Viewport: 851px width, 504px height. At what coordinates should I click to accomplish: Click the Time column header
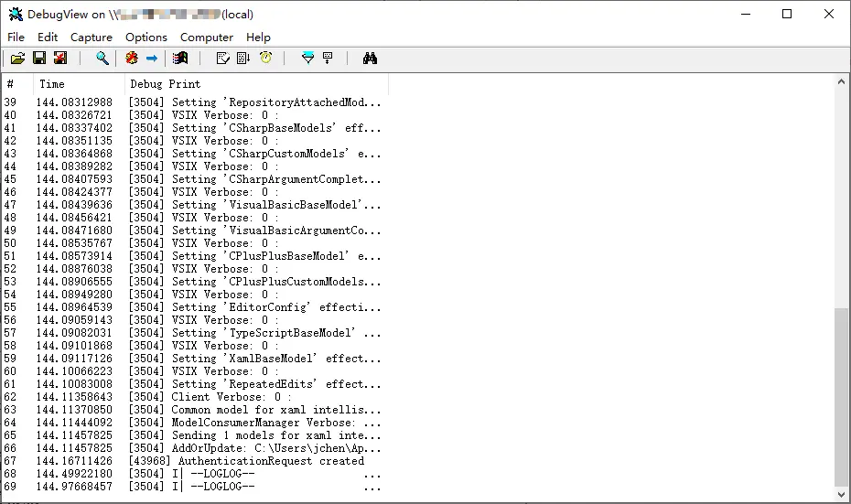pos(80,84)
